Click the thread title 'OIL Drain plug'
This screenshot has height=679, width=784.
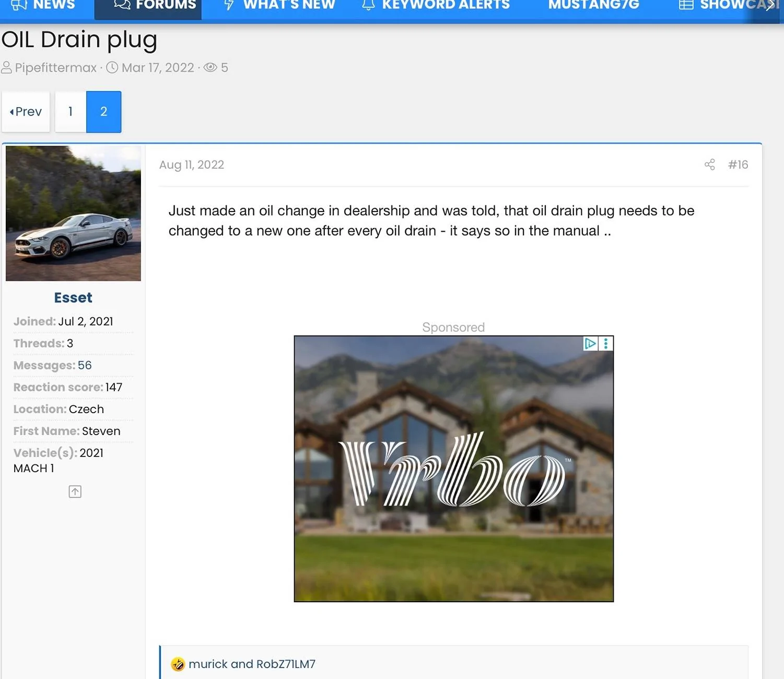coord(79,40)
